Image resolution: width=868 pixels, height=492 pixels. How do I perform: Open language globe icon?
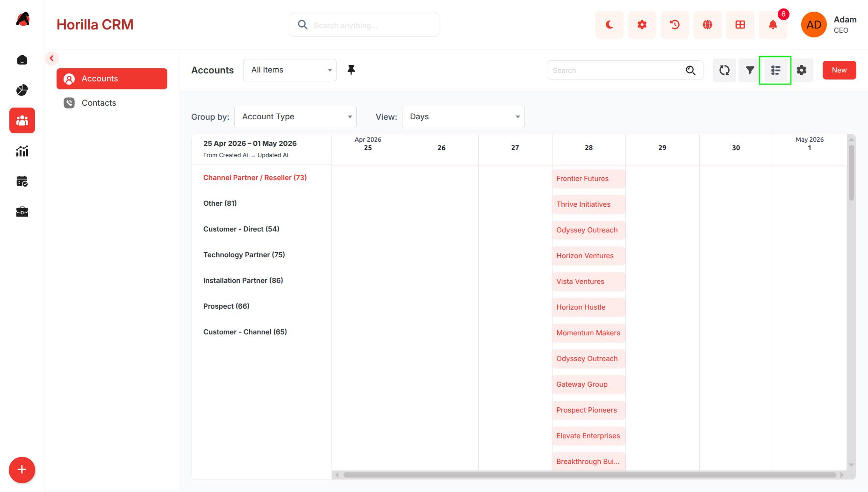click(707, 25)
